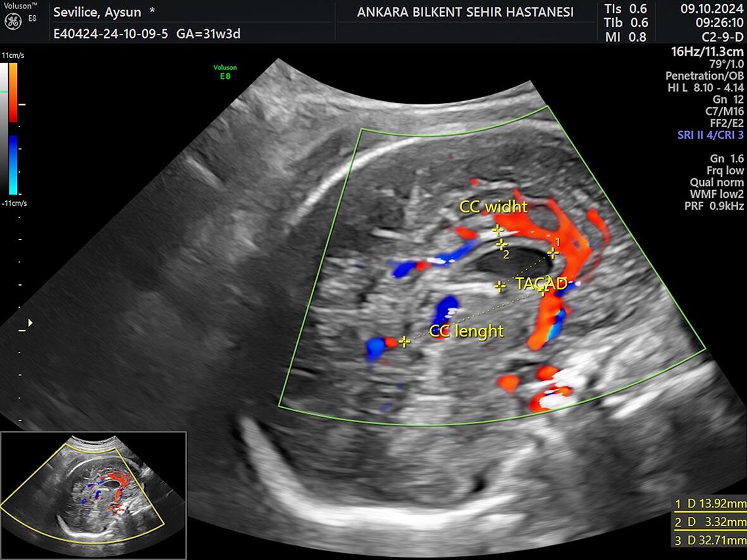
Task: Click the Frq low setting
Action: point(725,171)
